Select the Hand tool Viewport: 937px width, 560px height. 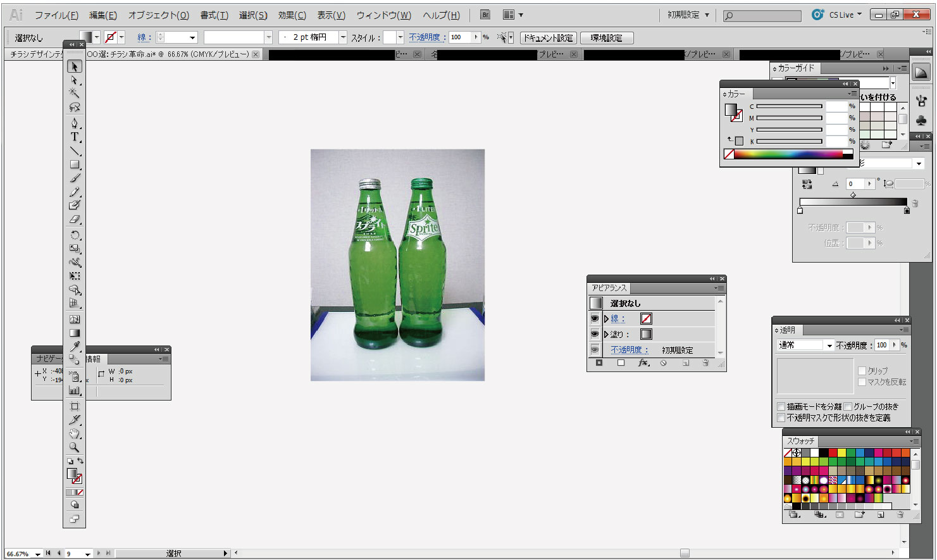[74, 433]
